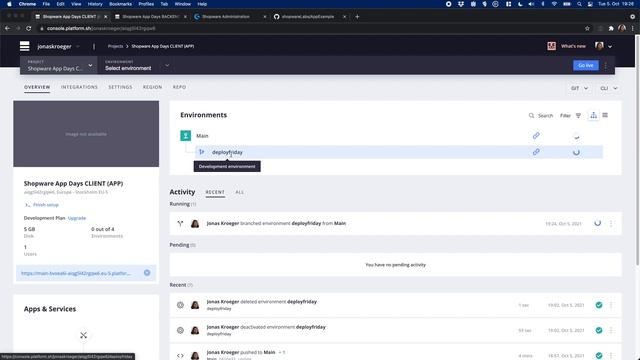Switch to the GitHub AppExample browser tab
Screen dimensions: 640x360
point(308,17)
